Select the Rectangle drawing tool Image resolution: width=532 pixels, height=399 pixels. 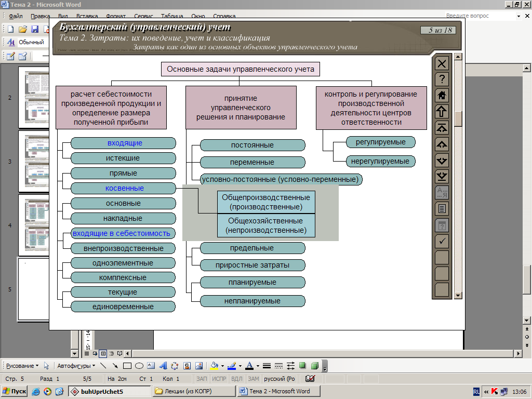click(x=127, y=366)
